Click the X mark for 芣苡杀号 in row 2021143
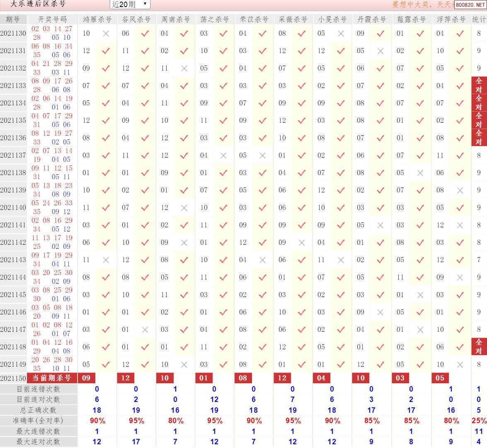 (x=262, y=260)
